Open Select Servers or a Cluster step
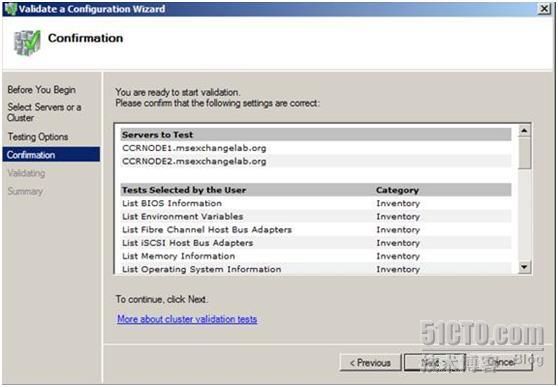Viewport: 558px width, 387px height. [x=44, y=112]
